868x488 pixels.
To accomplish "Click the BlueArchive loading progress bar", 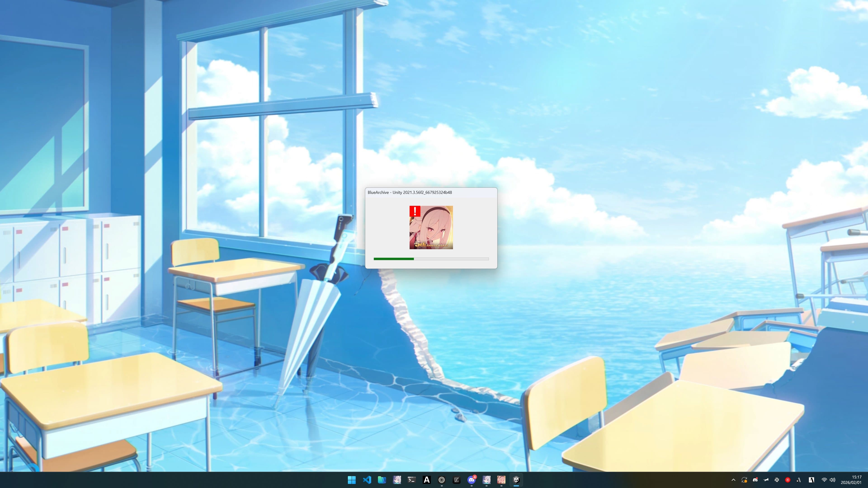I will click(431, 259).
